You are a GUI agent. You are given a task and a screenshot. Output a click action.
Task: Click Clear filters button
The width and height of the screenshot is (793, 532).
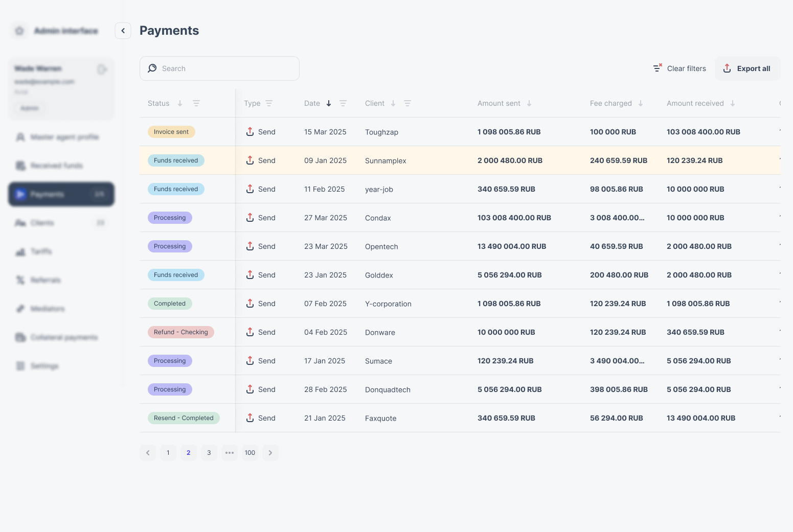(x=679, y=68)
